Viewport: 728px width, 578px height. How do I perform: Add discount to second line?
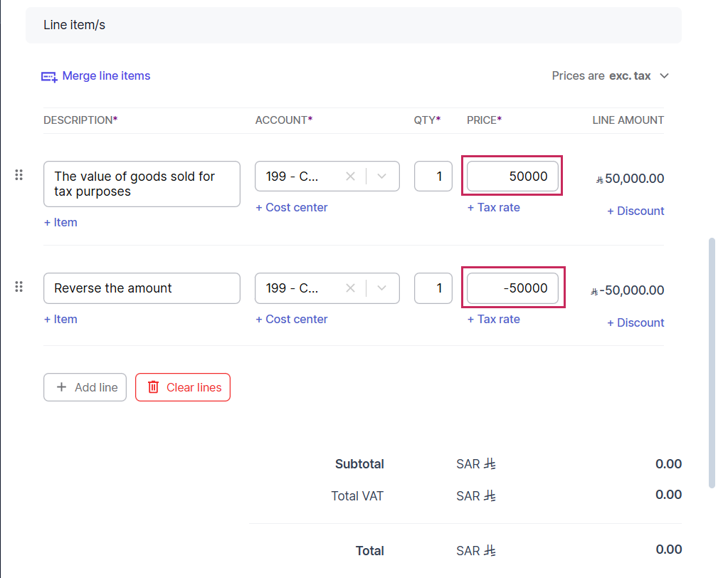635,323
